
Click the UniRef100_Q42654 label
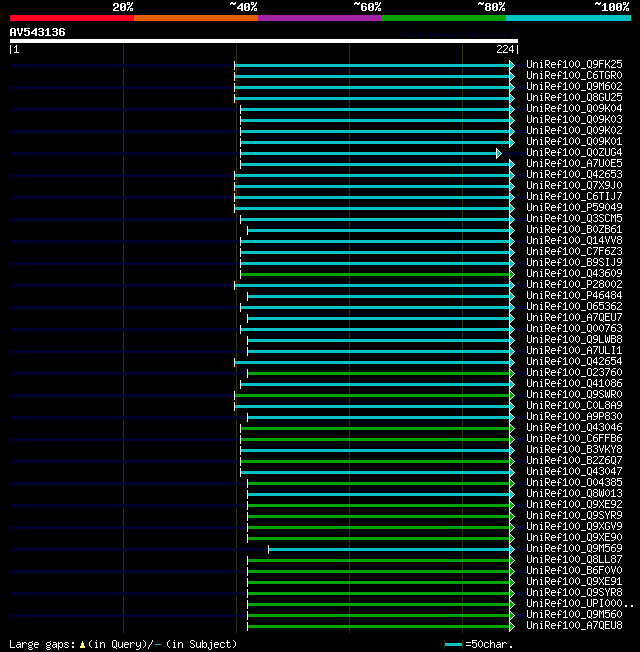[574, 361]
